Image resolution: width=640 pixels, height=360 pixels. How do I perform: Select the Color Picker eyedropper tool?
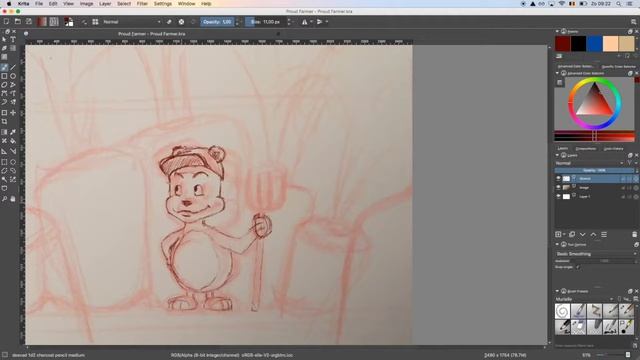[x=13, y=132]
